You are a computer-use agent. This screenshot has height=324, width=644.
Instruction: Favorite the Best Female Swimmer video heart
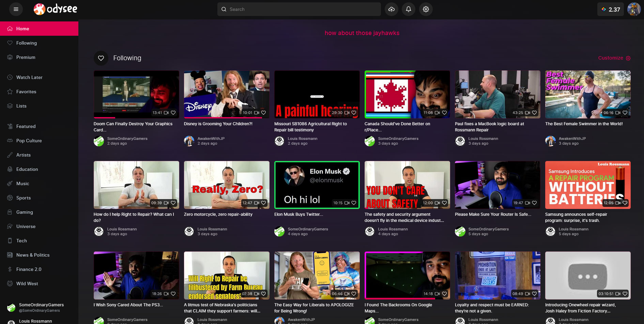point(625,113)
